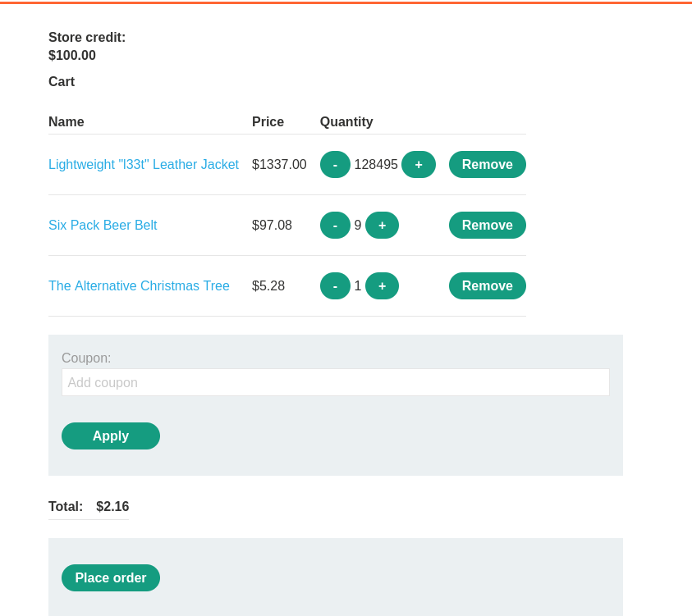The height and width of the screenshot is (616, 692).
Task: Decrease Six Pack Beer Belt quantity
Action: pyautogui.click(x=335, y=226)
